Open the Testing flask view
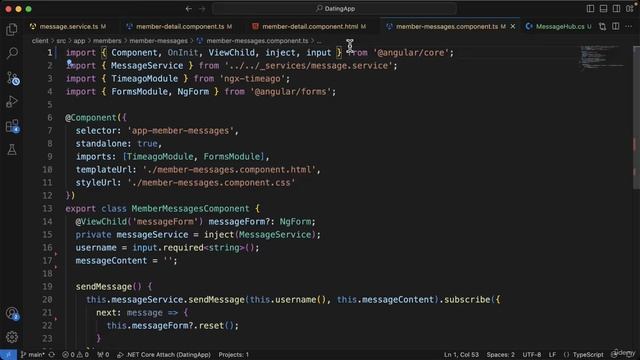The width and height of the screenshot is (640, 360). pyautogui.click(x=12, y=149)
